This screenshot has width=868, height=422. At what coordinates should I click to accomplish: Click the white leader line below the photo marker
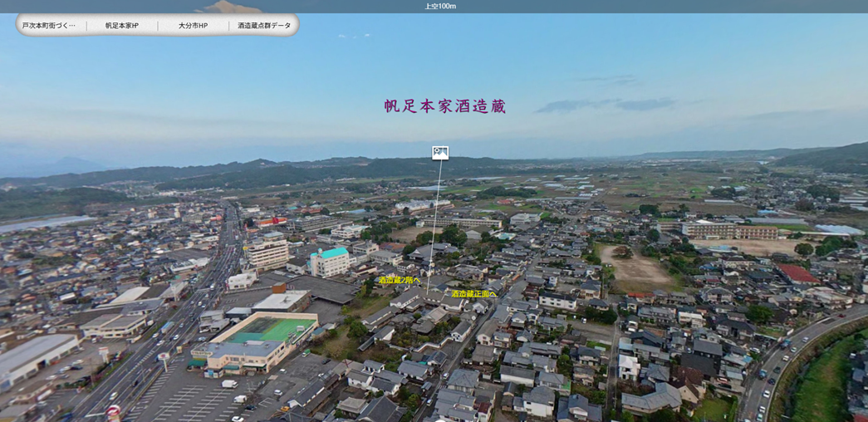435,216
